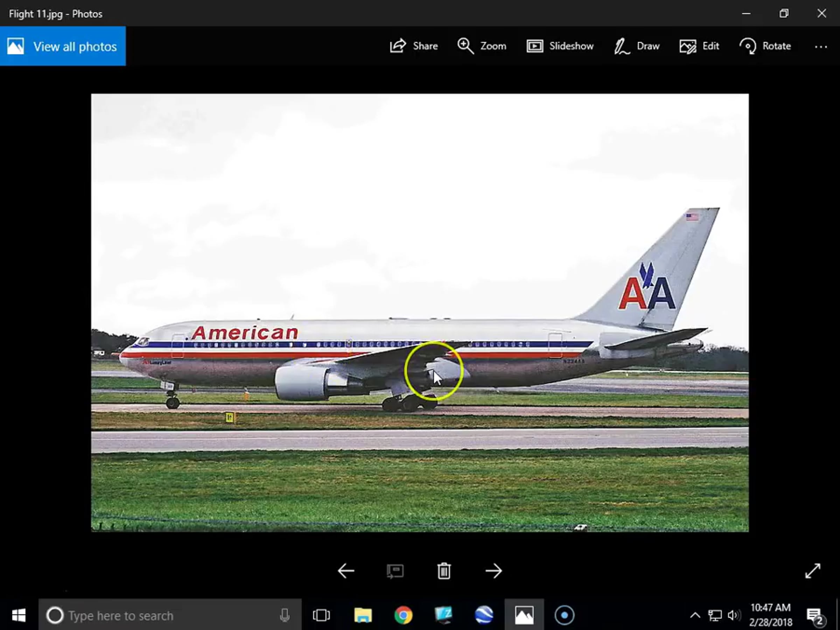Image resolution: width=840 pixels, height=630 pixels.
Task: Start the Slideshow
Action: (560, 46)
